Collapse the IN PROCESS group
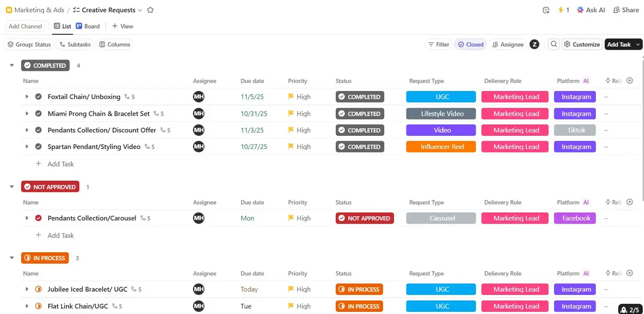Image resolution: width=644 pixels, height=314 pixels. click(12, 258)
